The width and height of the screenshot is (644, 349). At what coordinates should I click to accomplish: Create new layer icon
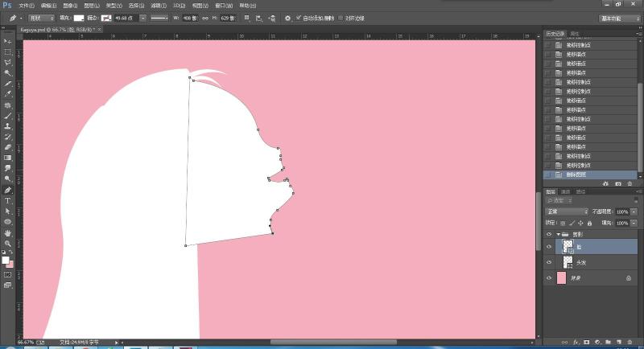click(x=618, y=342)
